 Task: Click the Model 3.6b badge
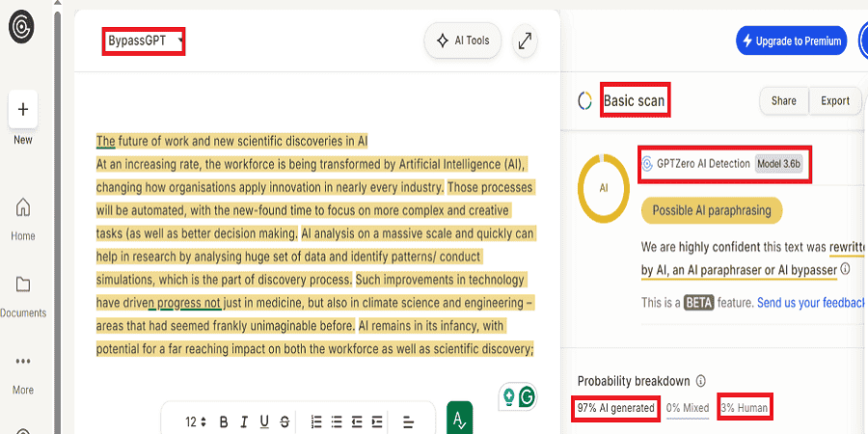point(778,164)
